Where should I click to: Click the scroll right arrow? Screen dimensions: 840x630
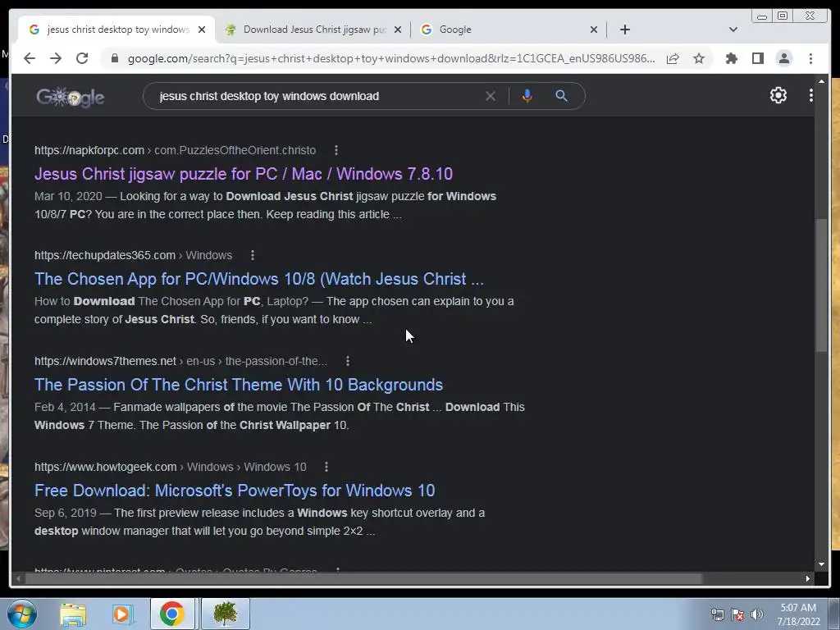click(808, 578)
